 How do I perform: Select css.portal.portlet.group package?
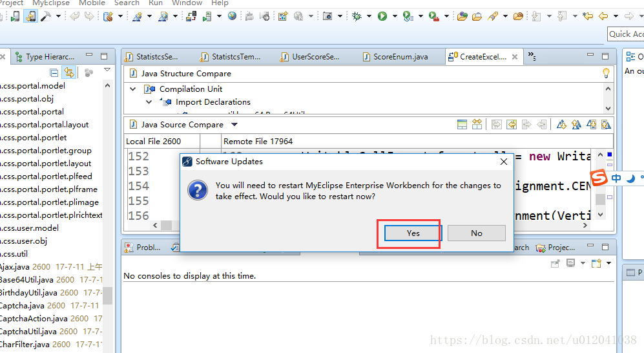click(x=46, y=151)
